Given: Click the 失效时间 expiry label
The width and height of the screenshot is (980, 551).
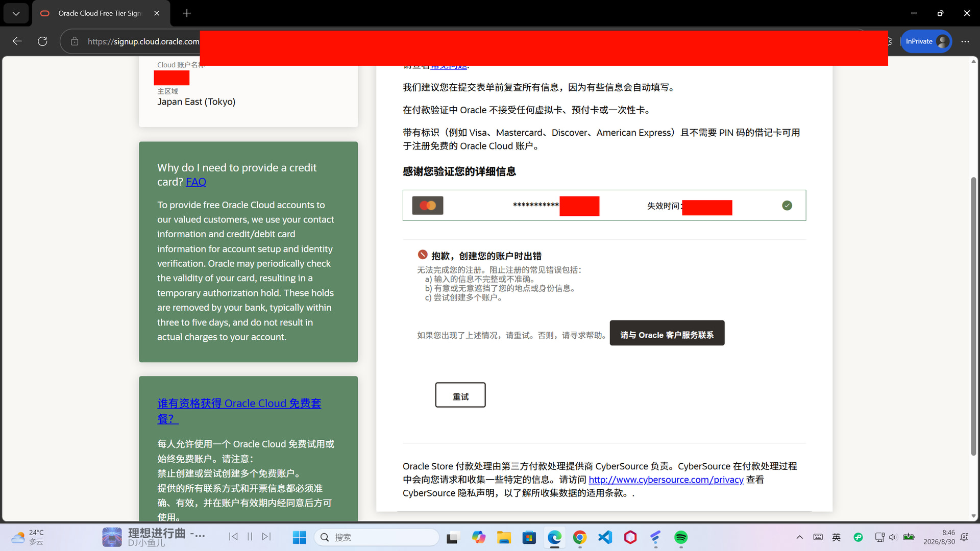Looking at the screenshot, I should pos(664,206).
